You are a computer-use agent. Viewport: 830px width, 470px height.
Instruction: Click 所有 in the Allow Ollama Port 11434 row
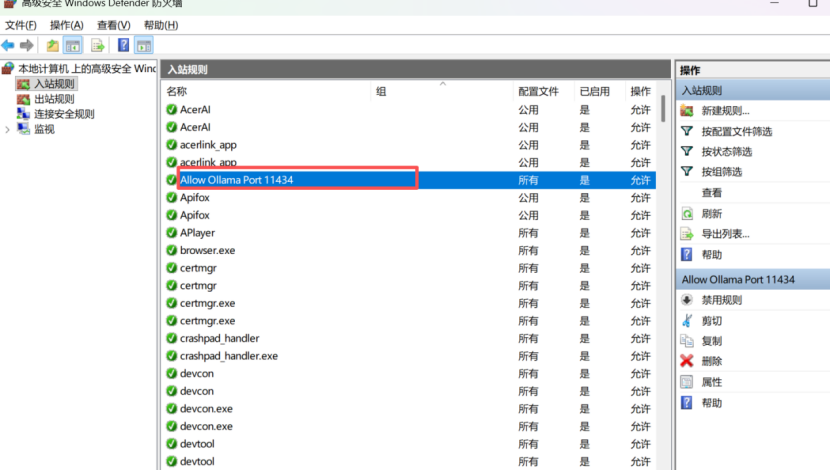[x=528, y=180]
